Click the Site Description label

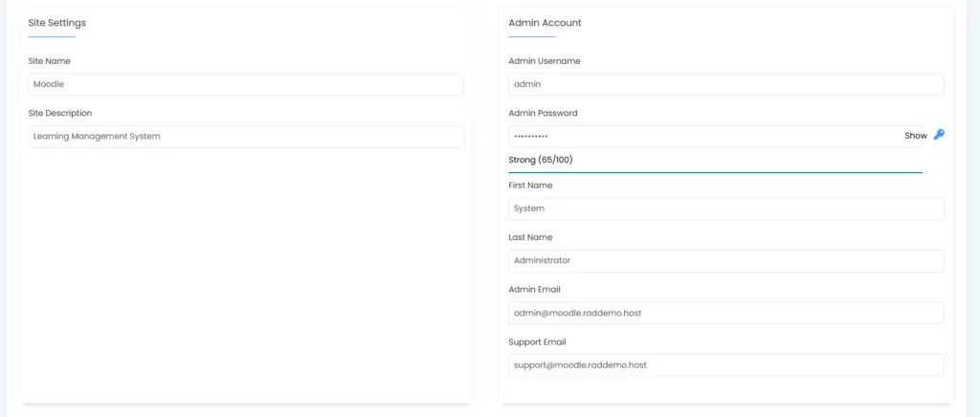coord(60,113)
